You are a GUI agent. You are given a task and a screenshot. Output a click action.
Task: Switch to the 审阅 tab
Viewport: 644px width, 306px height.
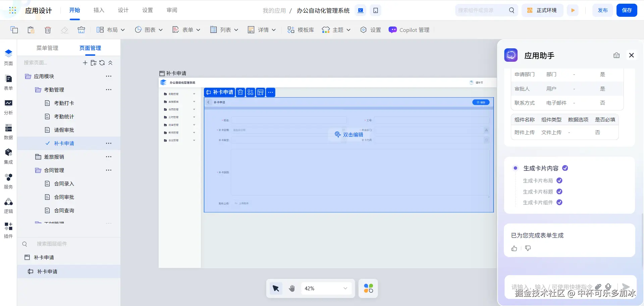click(172, 10)
